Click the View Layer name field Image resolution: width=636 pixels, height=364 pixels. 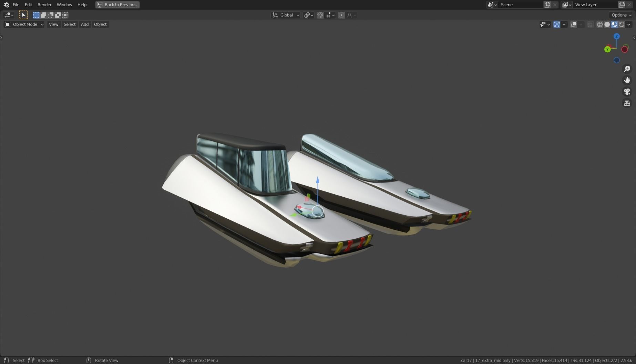pyautogui.click(x=595, y=4)
